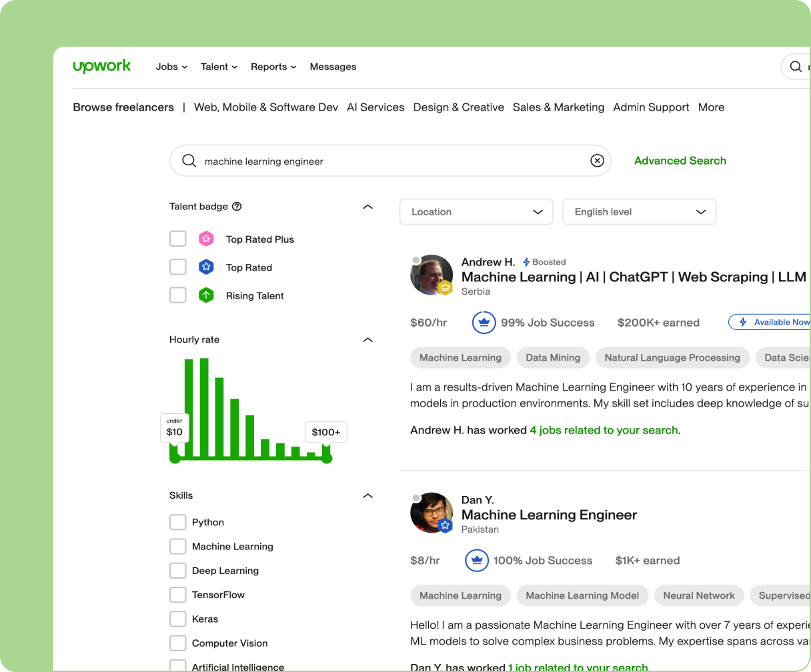
Task: Click the pink Top Rated Plus badge icon
Action: 206,239
